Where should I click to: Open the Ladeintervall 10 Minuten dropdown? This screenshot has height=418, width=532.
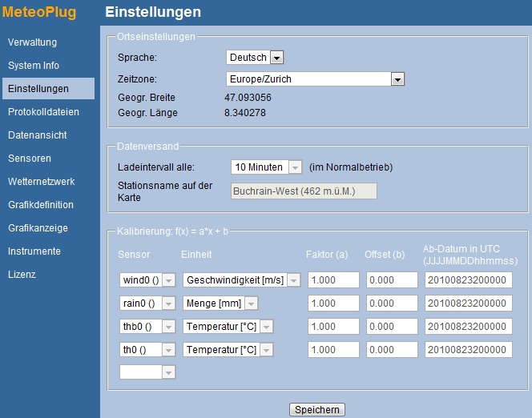266,167
